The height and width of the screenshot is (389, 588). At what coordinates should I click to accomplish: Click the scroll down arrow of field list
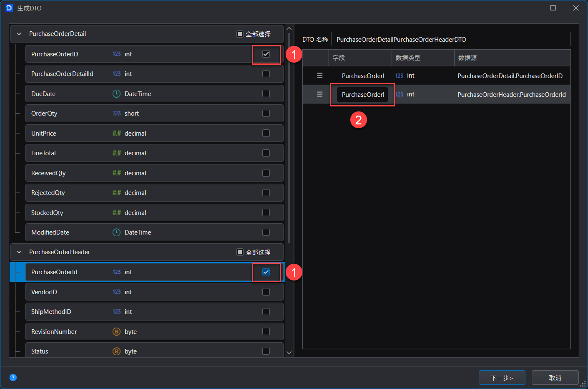(289, 353)
